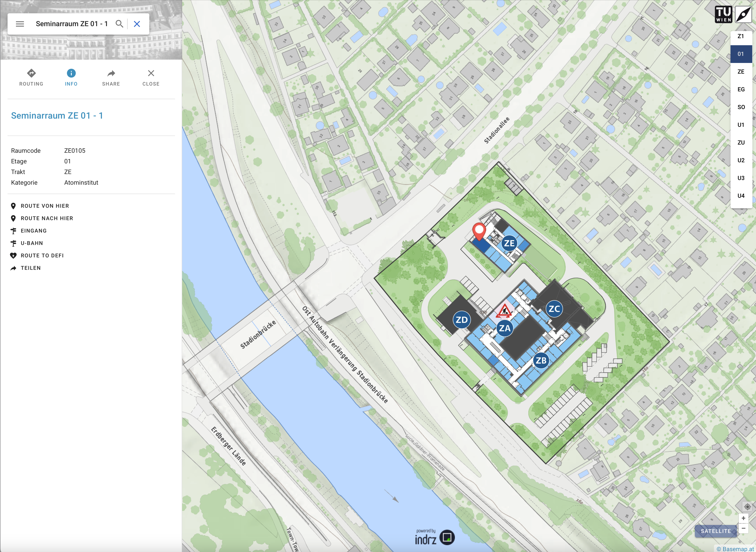
Task: Select floor ZE in level list
Action: coord(741,72)
